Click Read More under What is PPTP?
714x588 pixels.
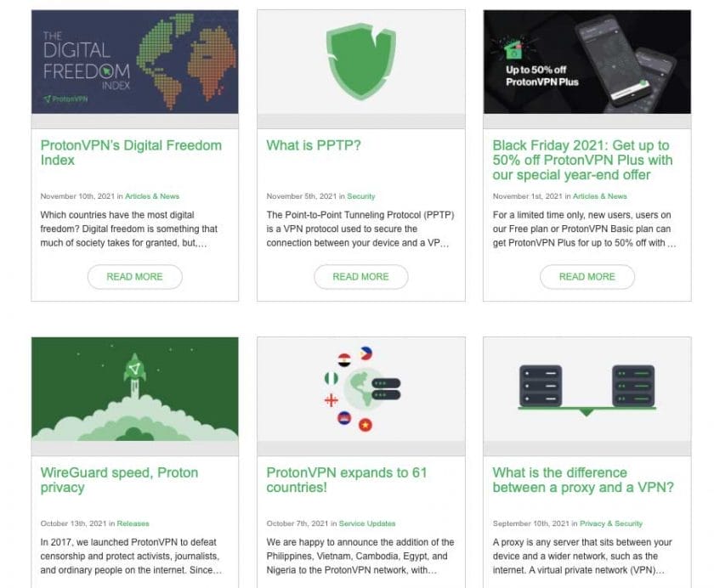pos(361,277)
